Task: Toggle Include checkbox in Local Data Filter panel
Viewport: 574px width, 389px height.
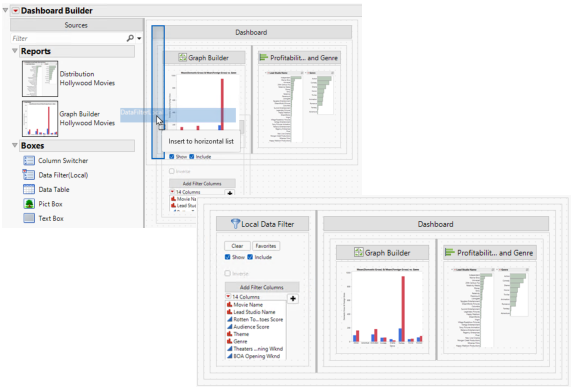Action: [250, 257]
